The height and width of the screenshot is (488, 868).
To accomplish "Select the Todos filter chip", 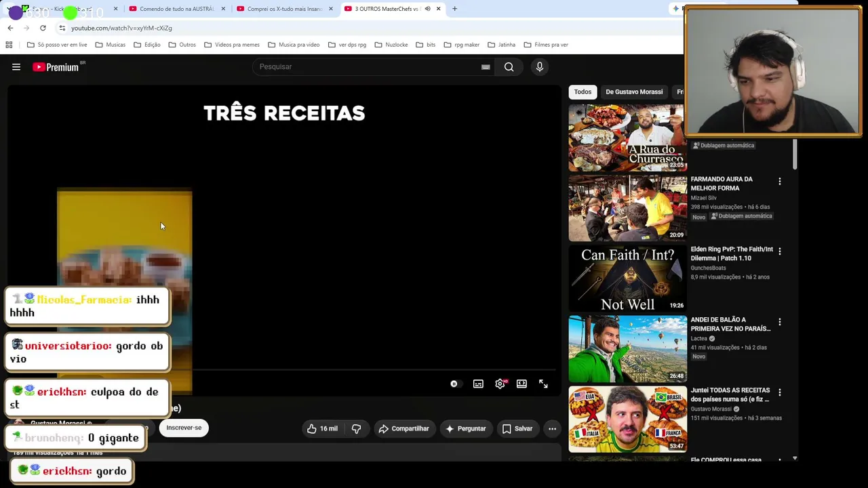I will click(x=583, y=91).
